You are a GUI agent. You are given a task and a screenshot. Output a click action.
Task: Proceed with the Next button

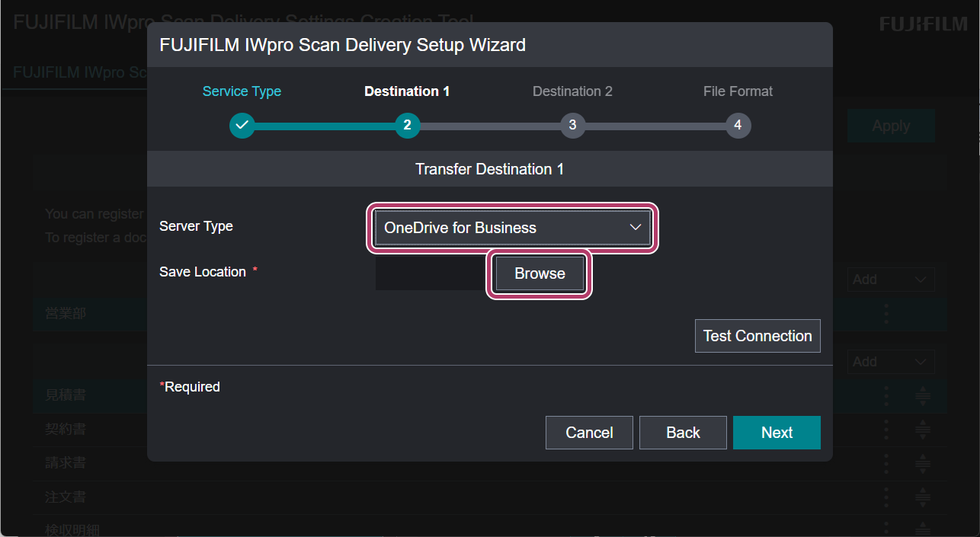click(x=777, y=433)
